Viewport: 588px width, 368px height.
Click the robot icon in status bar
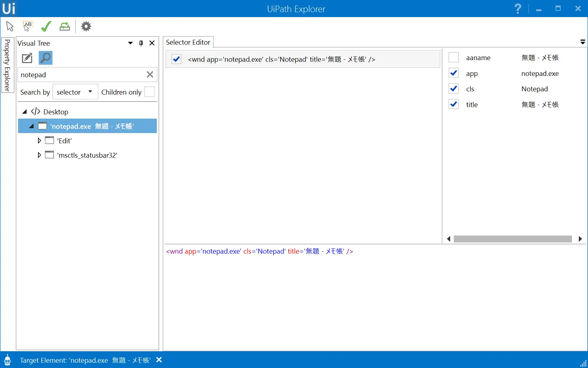click(x=8, y=360)
